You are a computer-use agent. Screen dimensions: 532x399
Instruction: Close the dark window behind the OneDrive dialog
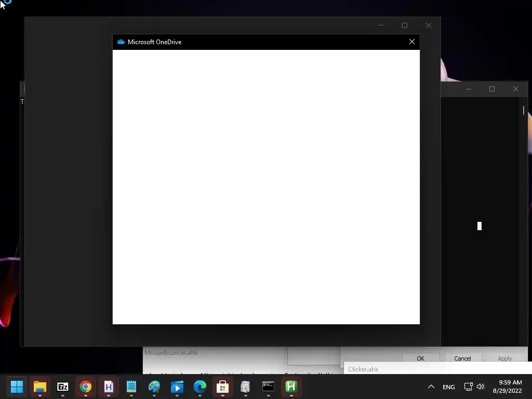pos(429,25)
